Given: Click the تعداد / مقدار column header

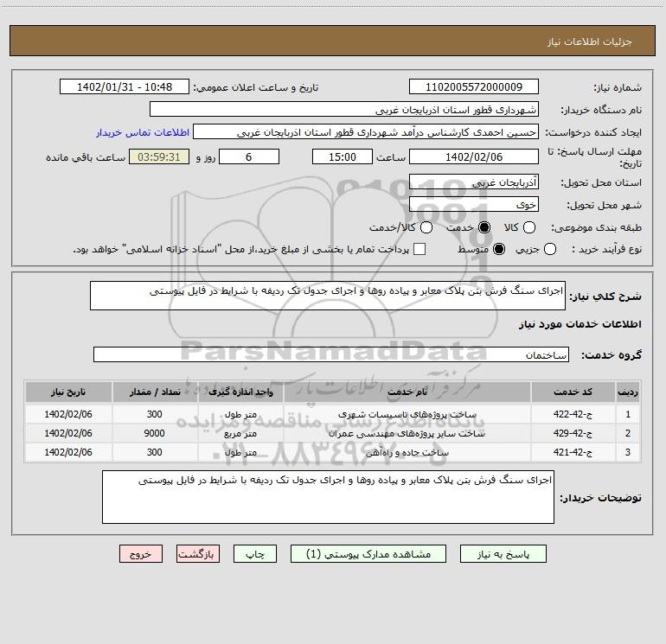Looking at the screenshot, I should (x=155, y=392).
